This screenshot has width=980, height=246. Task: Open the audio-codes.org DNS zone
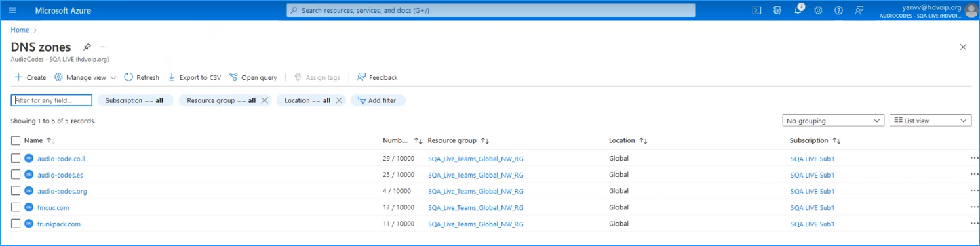click(x=62, y=191)
